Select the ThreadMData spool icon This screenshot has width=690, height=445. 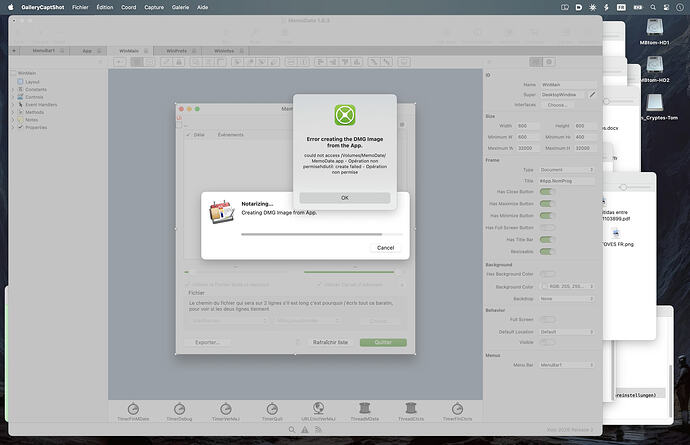(x=365, y=408)
